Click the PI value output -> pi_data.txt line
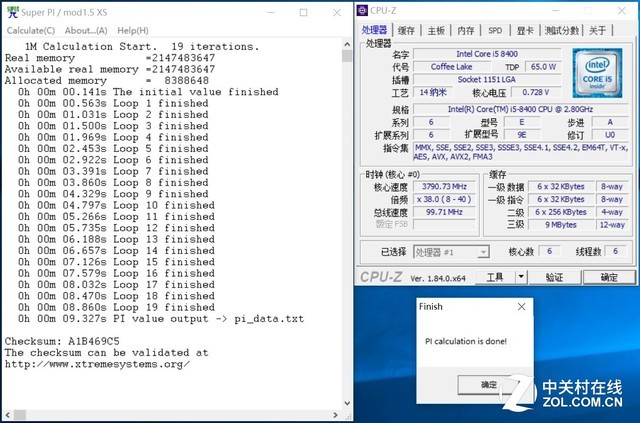Image resolution: width=640 pixels, height=423 pixels. pos(161,318)
